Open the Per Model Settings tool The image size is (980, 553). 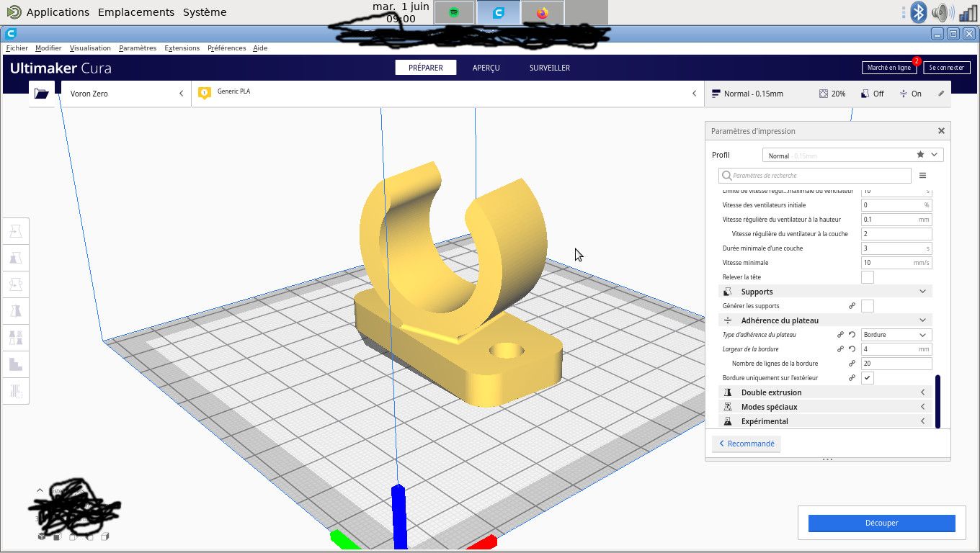pyautogui.click(x=16, y=337)
